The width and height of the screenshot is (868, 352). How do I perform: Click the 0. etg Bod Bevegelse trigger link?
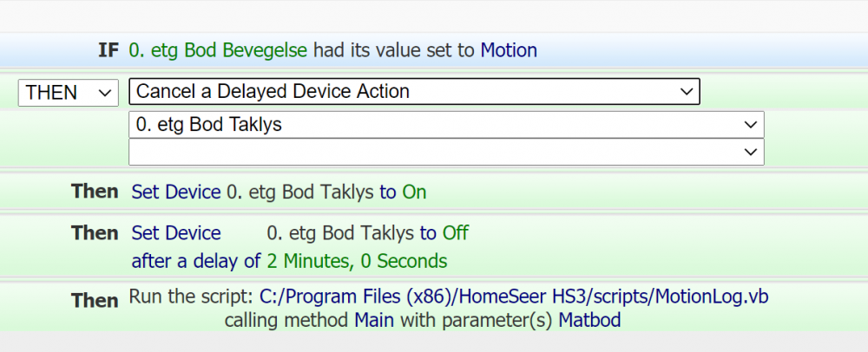click(218, 50)
